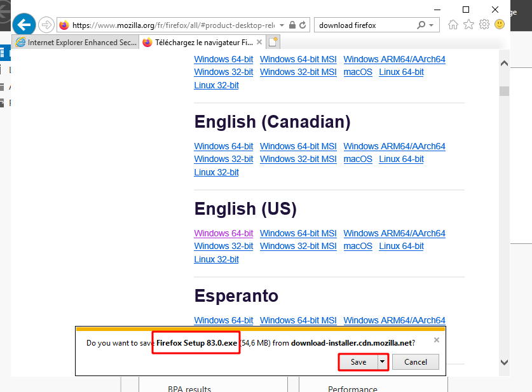Open English (US) Windows ARM64/AArch64 link
The height and width of the screenshot is (392, 532).
coord(394,233)
